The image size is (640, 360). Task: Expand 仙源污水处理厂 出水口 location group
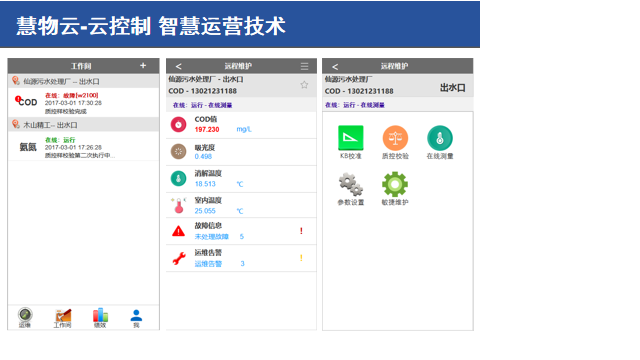click(x=83, y=81)
